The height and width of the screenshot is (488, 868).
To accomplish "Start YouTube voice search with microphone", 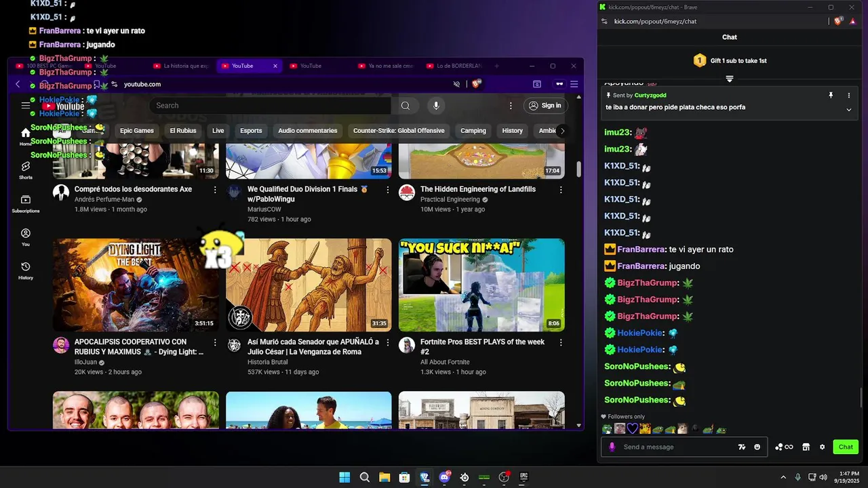I will pyautogui.click(x=436, y=106).
